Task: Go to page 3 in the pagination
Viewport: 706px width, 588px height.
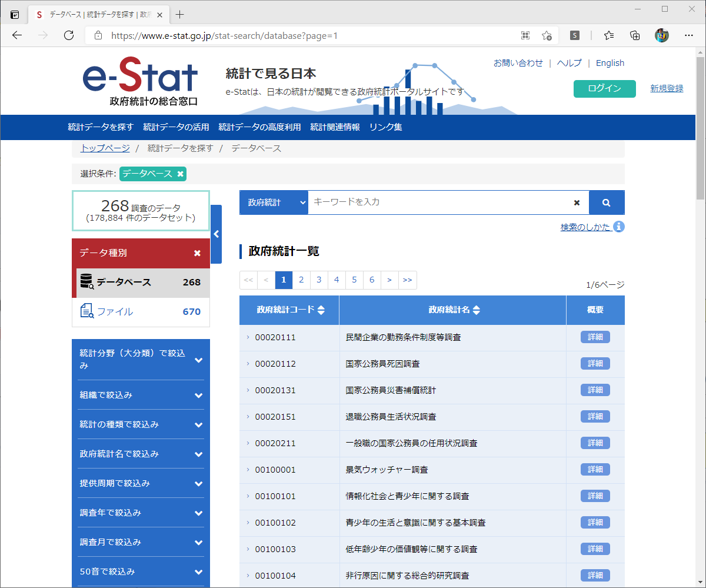Action: point(319,280)
